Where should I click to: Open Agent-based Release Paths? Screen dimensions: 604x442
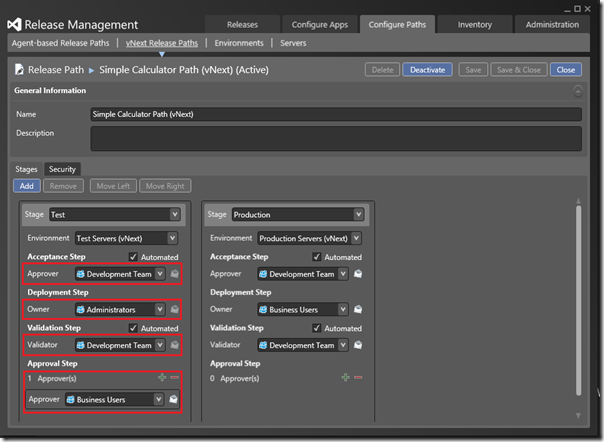point(60,43)
